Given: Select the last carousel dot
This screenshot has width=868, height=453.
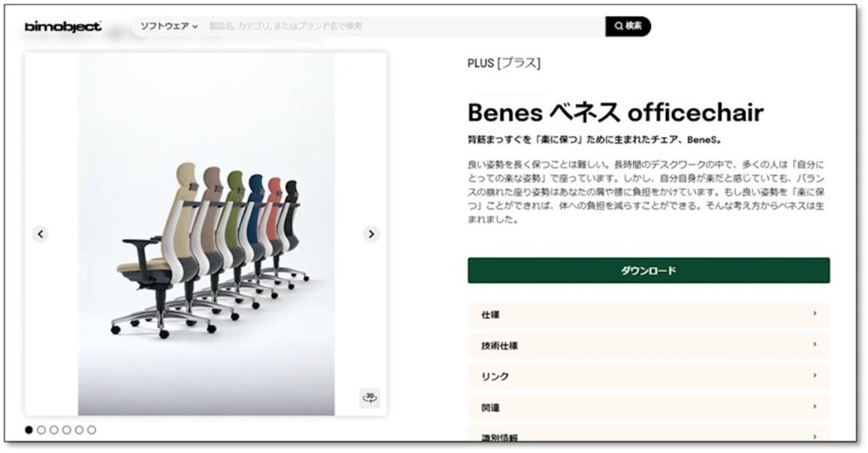Looking at the screenshot, I should pos(92,430).
